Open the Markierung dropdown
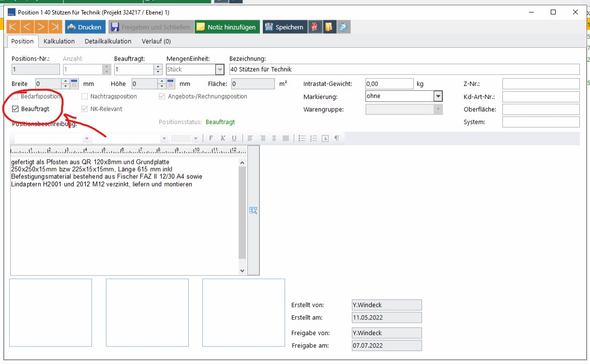 click(x=438, y=96)
